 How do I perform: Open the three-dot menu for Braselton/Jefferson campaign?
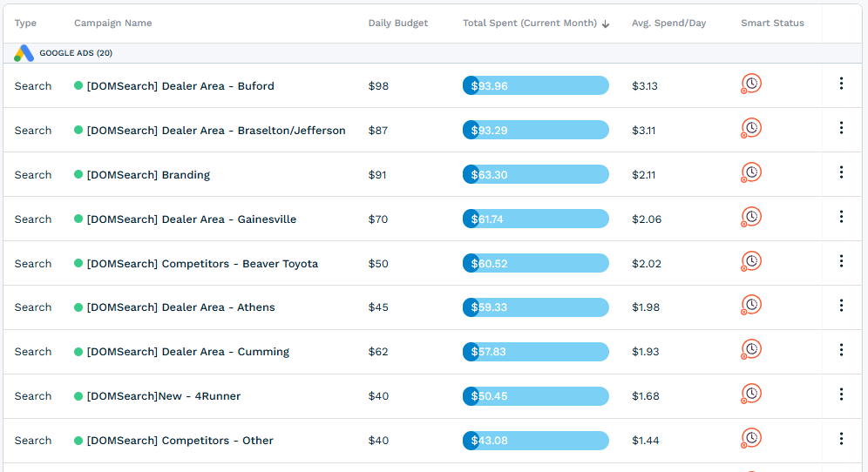pos(841,128)
